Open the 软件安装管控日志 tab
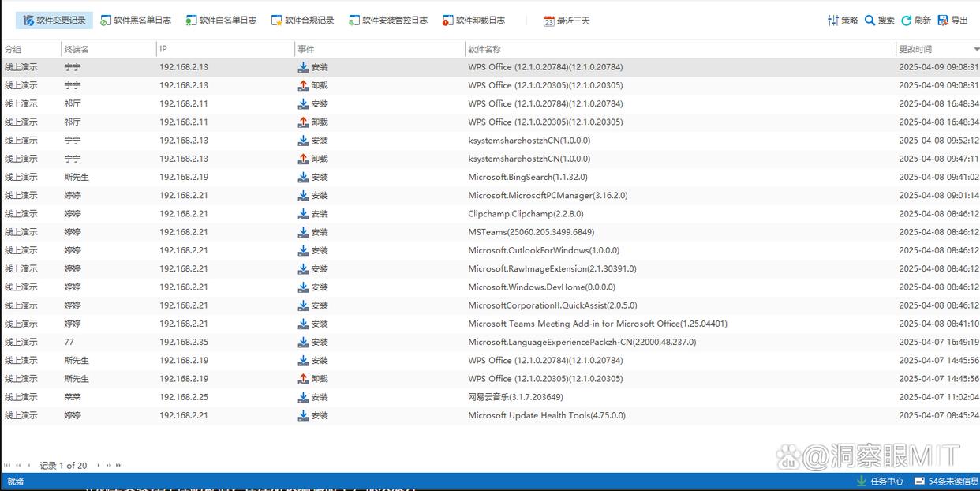Image resolution: width=980 pixels, height=491 pixels. click(388, 21)
